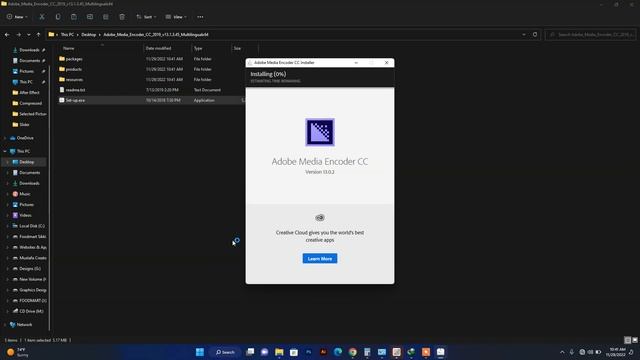640x360 pixels.
Task: Open Microsoft Edge from the taskbar
Action: tap(338, 352)
